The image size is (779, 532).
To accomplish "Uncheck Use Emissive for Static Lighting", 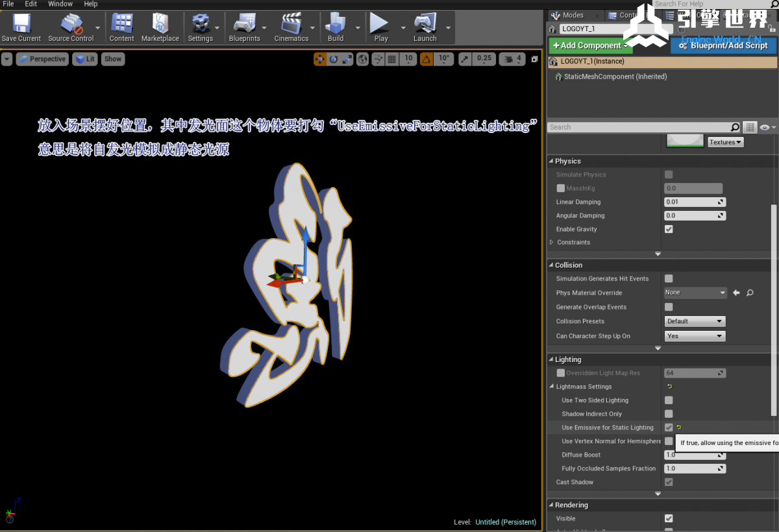I will click(669, 428).
